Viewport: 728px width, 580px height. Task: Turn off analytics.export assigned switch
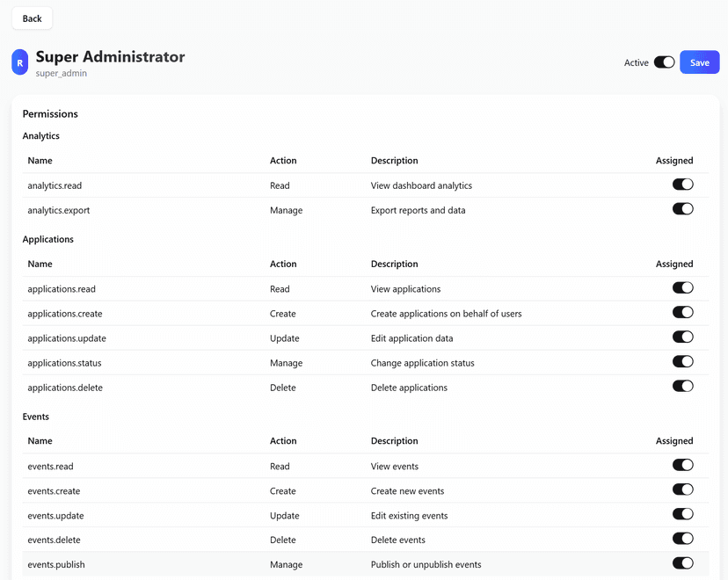pos(682,209)
